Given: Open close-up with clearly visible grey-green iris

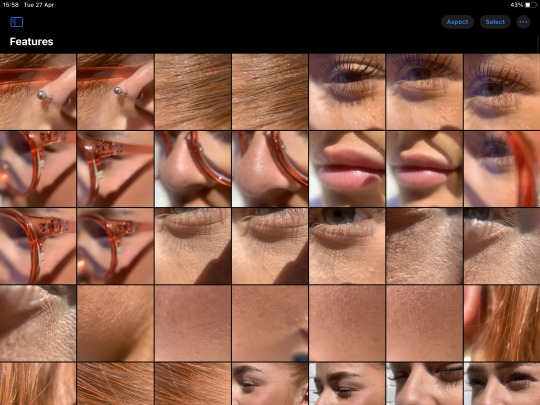Looking at the screenshot, I should (x=347, y=246).
